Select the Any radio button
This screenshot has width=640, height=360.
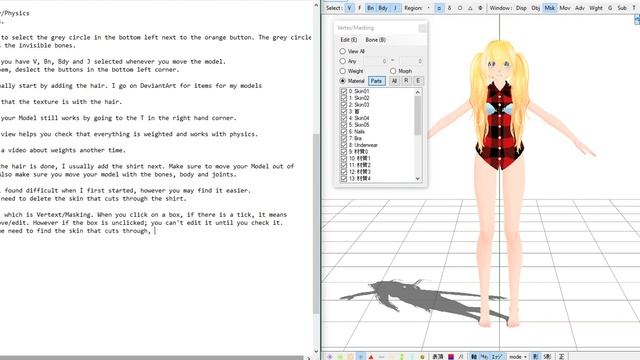[x=343, y=61]
